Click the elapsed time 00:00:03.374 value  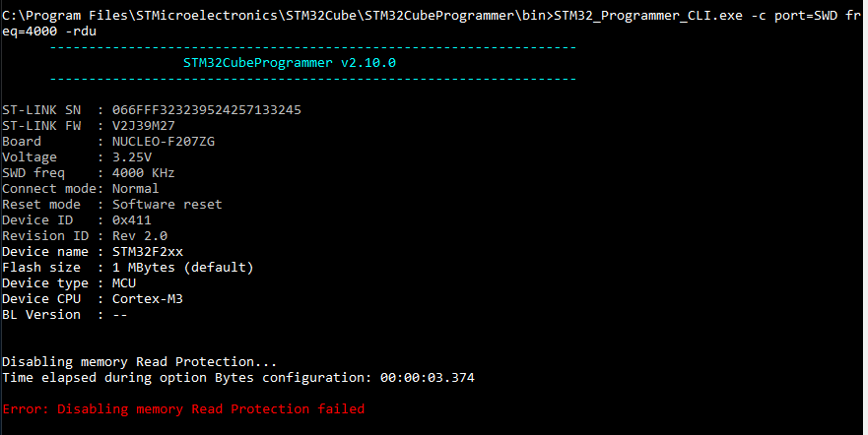428,378
